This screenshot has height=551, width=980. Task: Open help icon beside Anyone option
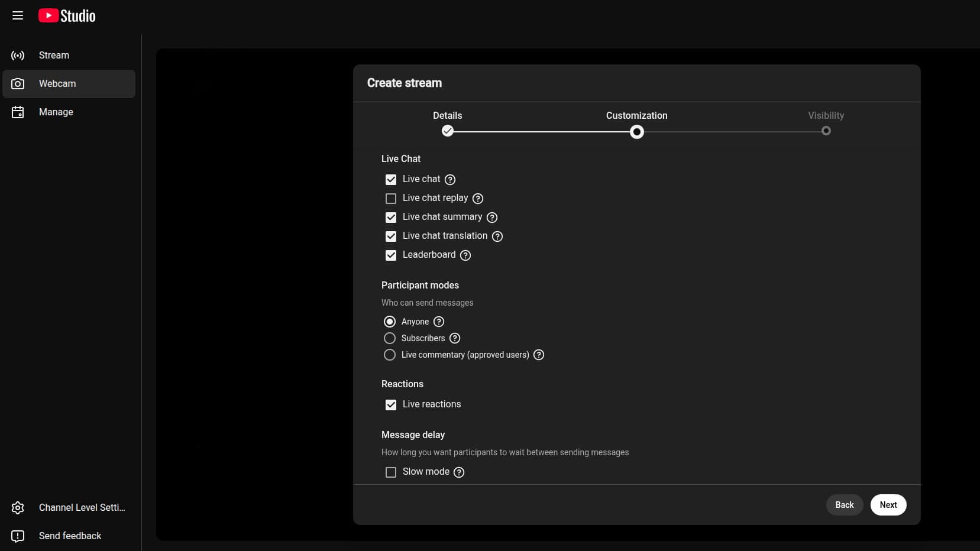coord(439,322)
